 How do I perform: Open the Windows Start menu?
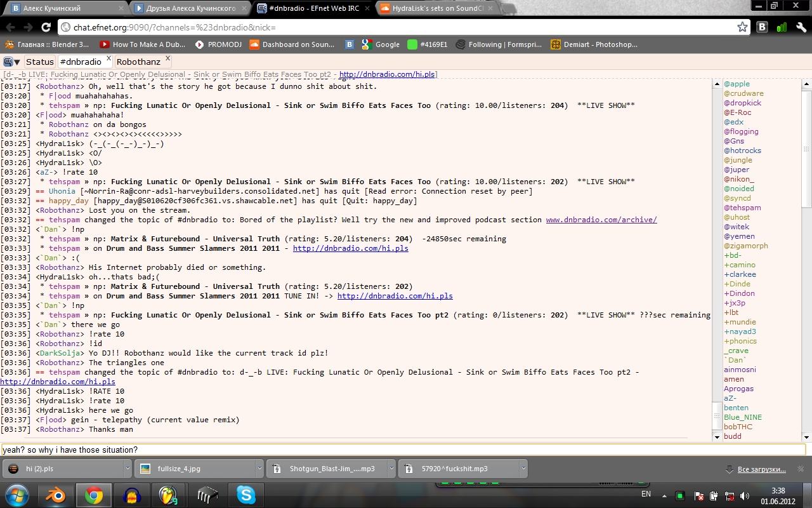[17, 495]
